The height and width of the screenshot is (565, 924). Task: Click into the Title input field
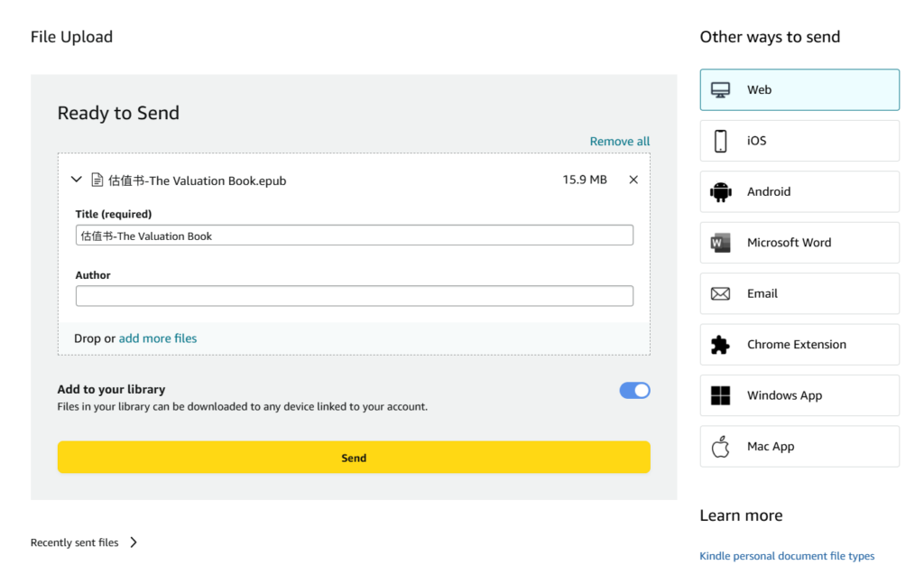pyautogui.click(x=354, y=236)
